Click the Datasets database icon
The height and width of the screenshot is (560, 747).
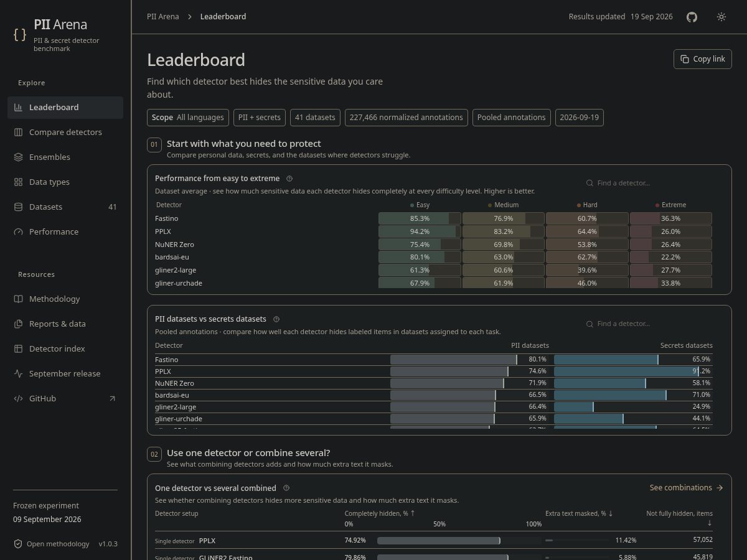point(18,207)
